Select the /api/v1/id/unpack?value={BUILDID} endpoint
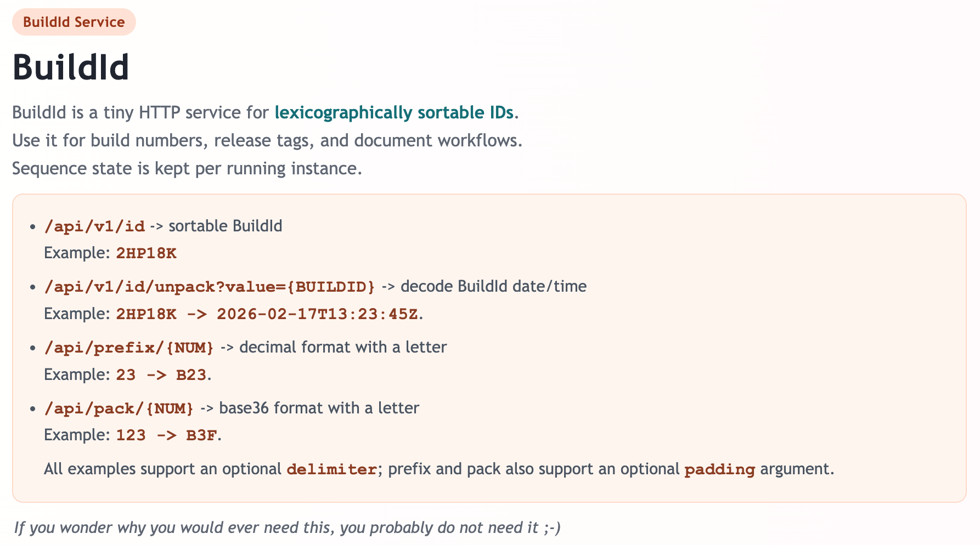 coord(210,287)
